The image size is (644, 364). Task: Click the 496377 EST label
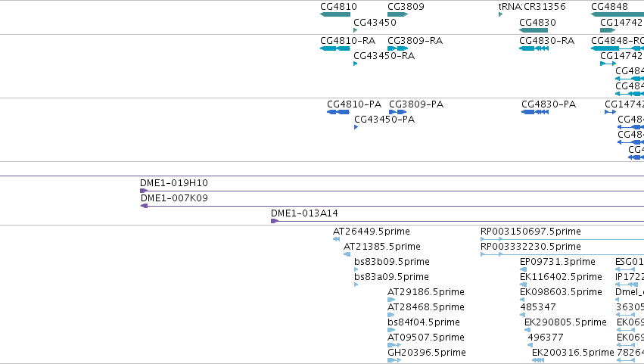(546, 338)
